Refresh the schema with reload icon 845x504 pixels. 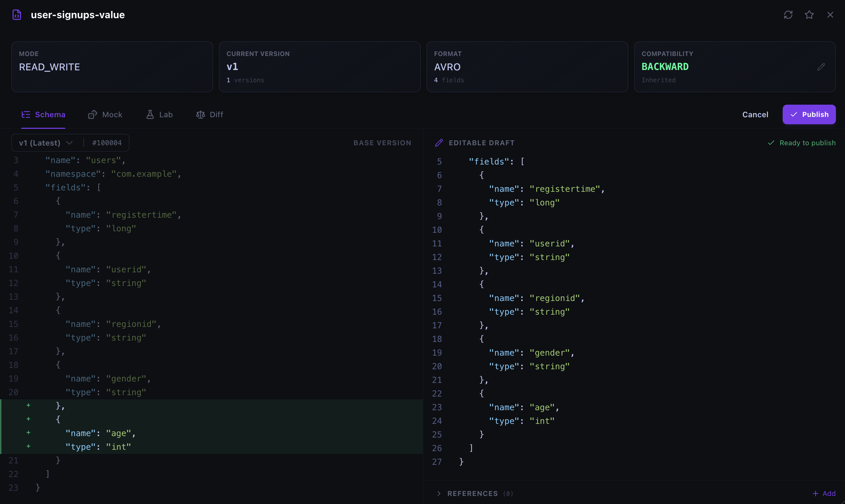(x=788, y=15)
